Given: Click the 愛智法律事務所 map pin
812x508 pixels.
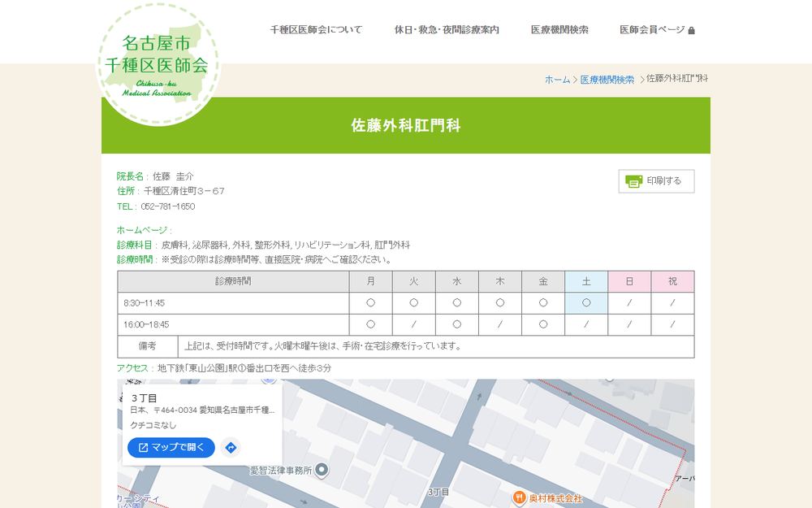Looking at the screenshot, I should (x=322, y=470).
